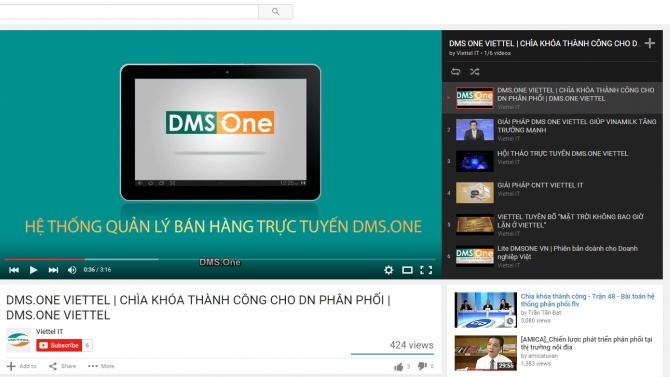Open playlist item GIẢI PHÁP DMS ONE VIETTEL GIÚP VINAMILK
This screenshot has width=670, height=377.
(x=576, y=126)
